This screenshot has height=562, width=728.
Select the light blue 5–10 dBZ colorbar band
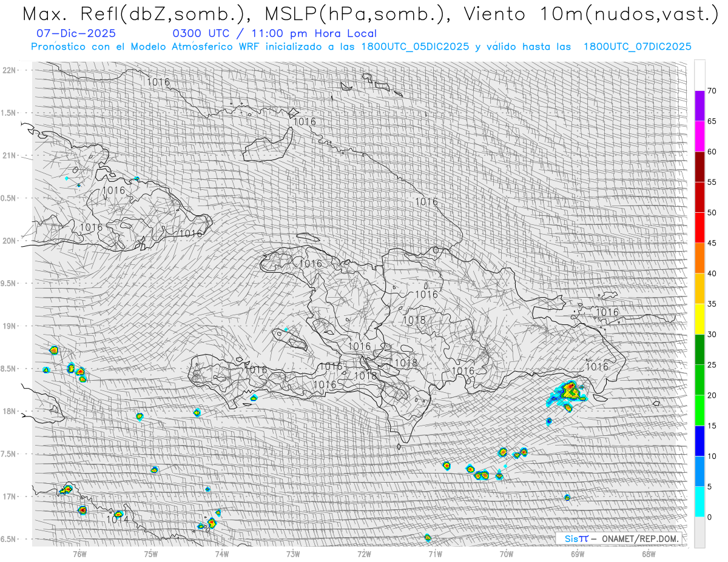click(x=699, y=471)
